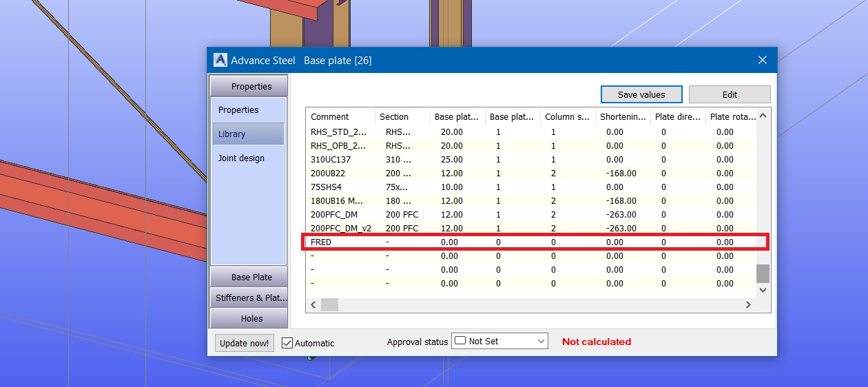Image resolution: width=868 pixels, height=387 pixels.
Task: Toggle the Automatic checkbox
Action: click(x=288, y=343)
